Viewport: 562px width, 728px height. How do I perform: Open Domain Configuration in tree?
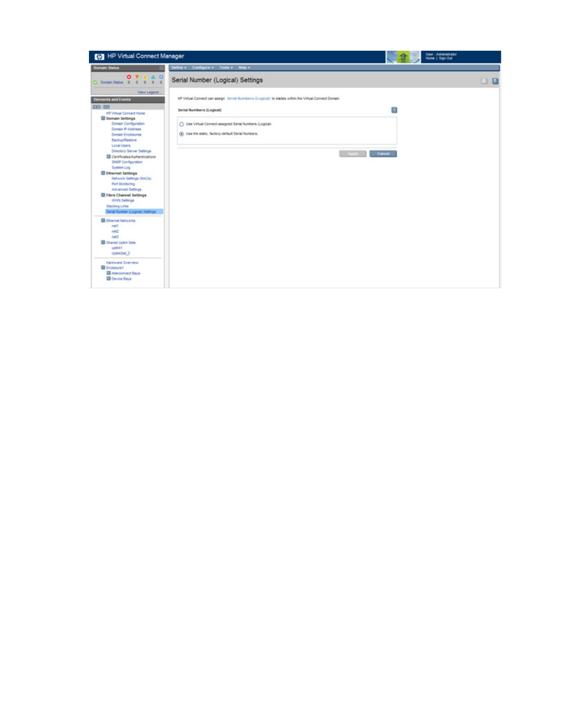(x=128, y=124)
